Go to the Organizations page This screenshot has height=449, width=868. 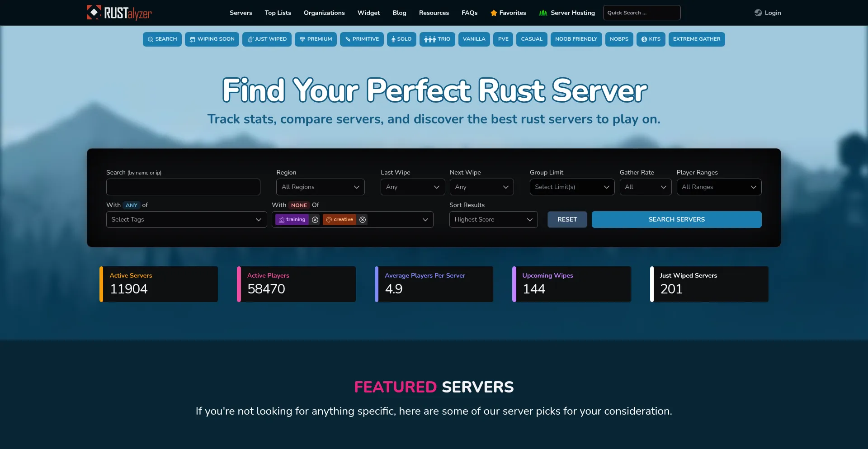pyautogui.click(x=324, y=13)
